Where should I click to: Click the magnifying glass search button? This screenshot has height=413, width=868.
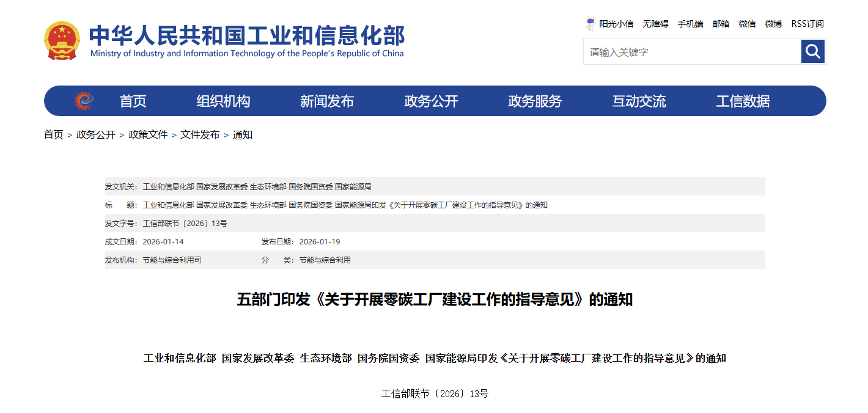(813, 52)
